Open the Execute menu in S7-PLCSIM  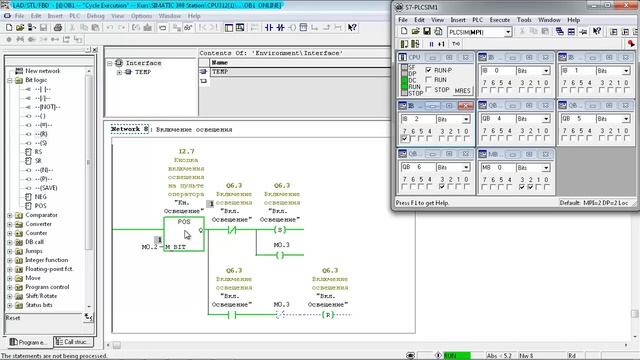click(500, 20)
